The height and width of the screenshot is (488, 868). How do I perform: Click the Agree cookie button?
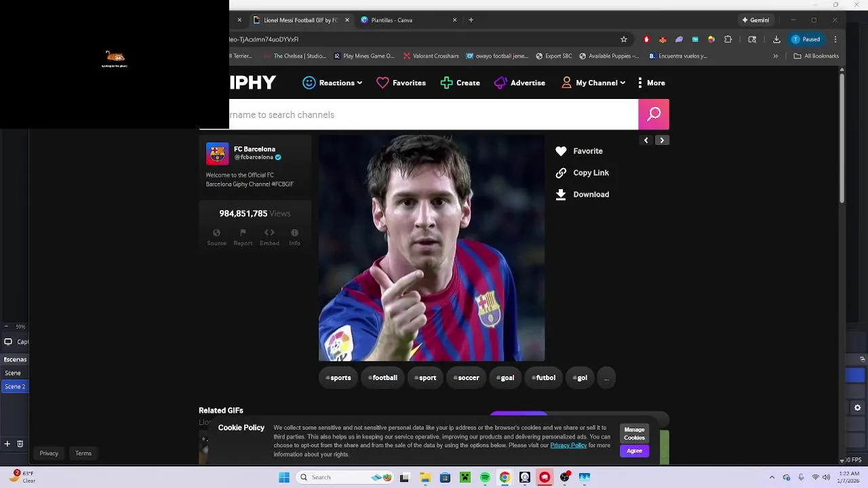(635, 451)
